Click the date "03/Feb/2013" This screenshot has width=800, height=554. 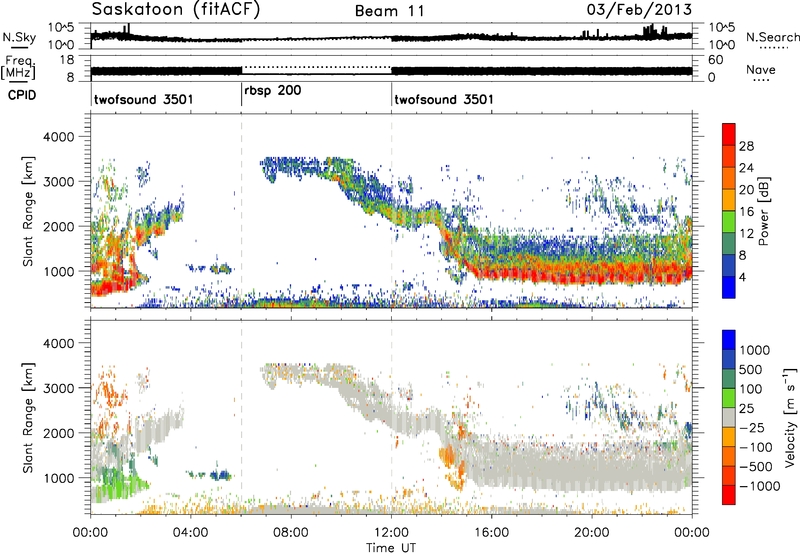point(639,10)
